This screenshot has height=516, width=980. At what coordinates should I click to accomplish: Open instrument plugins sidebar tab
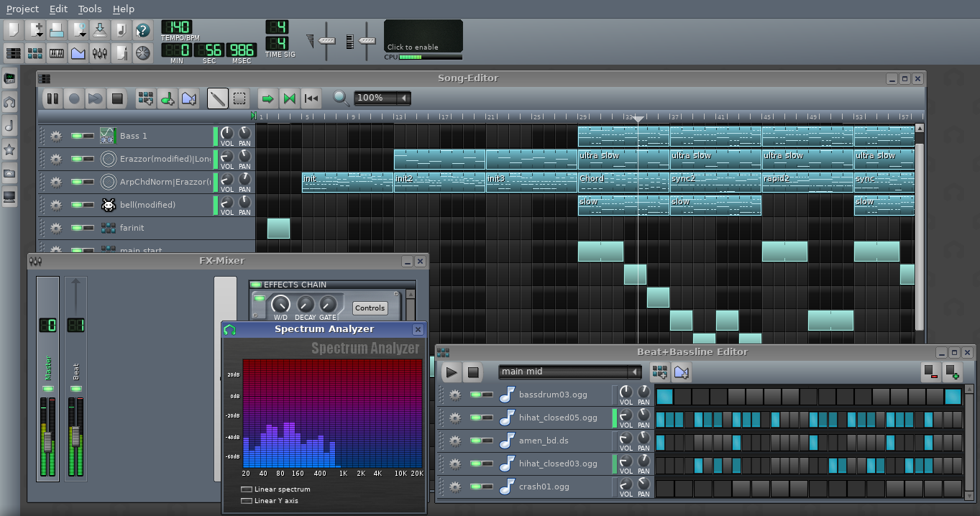[x=9, y=78]
